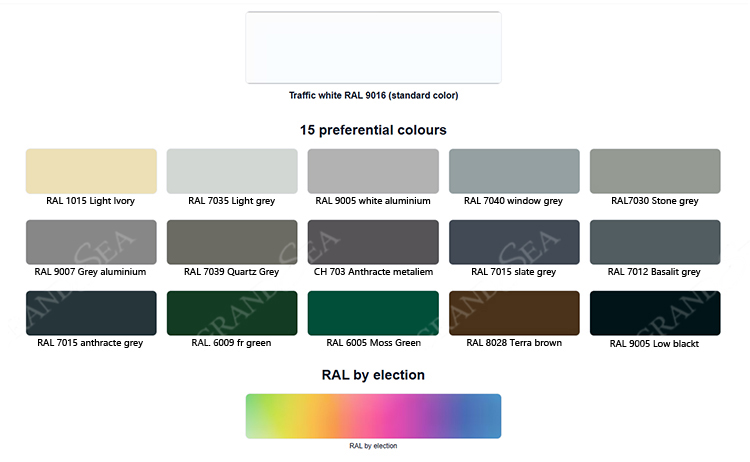The height and width of the screenshot is (462, 750).
Task: Pick the RAL 6005 Moss Green swatch
Action: (373, 313)
